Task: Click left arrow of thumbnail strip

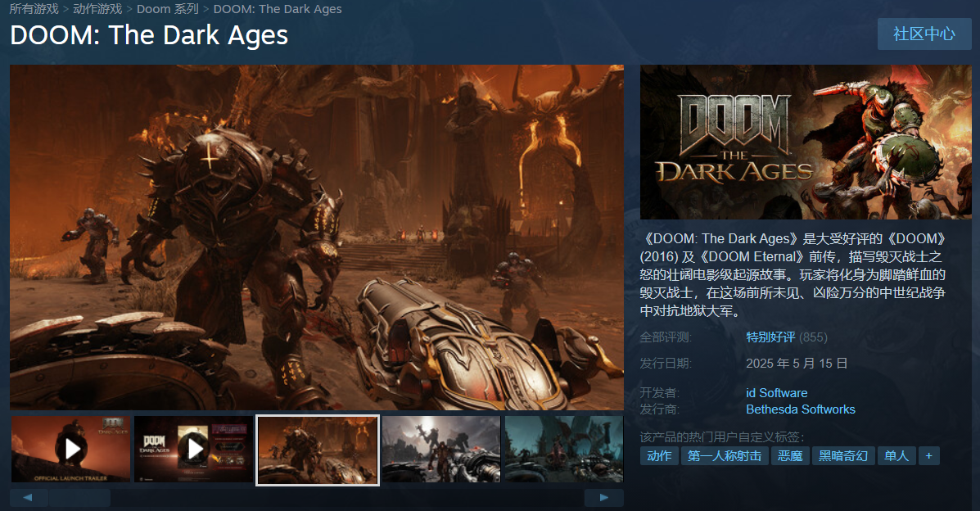Action: pyautogui.click(x=29, y=498)
